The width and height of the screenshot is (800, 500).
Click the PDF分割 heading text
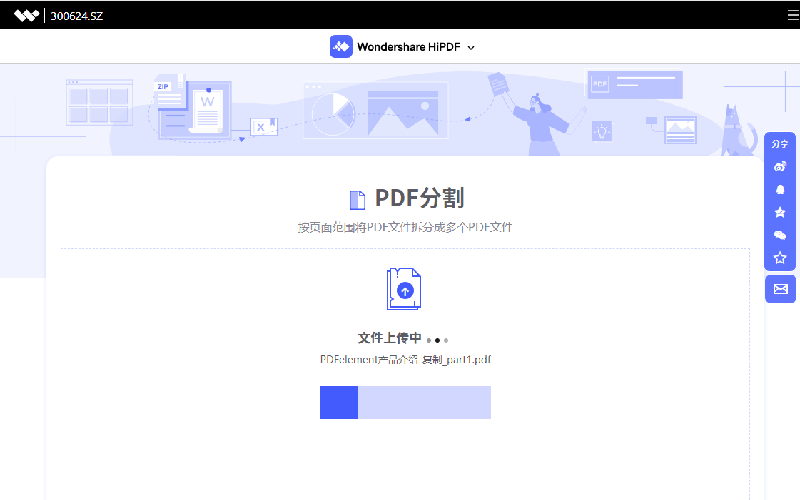tap(419, 198)
